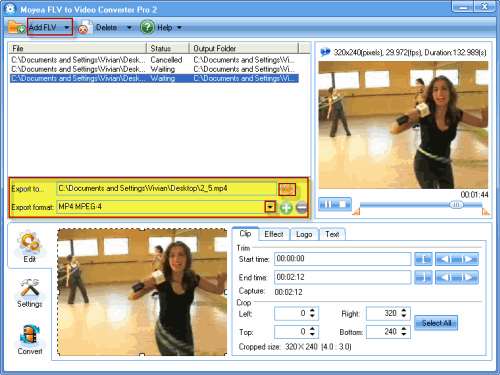Select the file row with Cancelled status
This screenshot has width=500, height=375.
coord(154,60)
